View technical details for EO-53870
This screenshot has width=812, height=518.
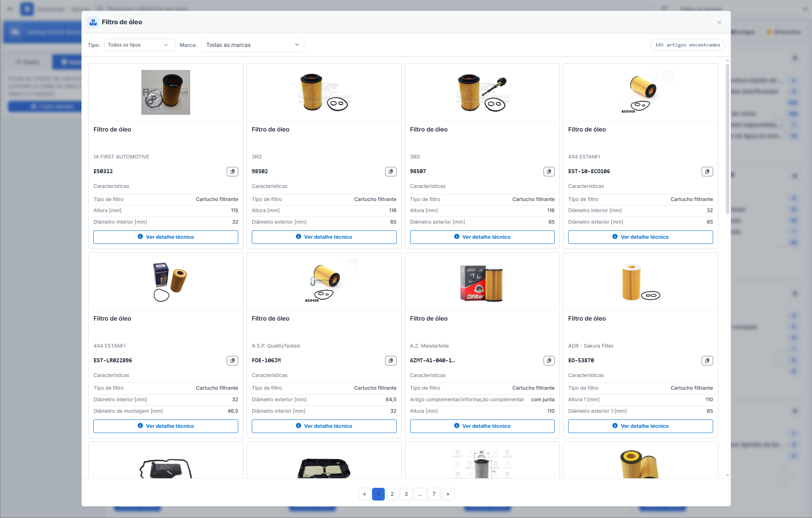(640, 426)
